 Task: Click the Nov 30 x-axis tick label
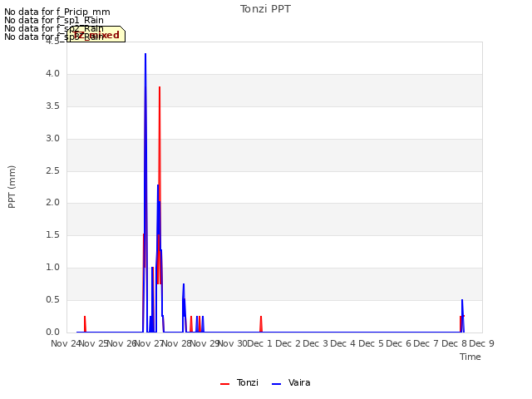(232, 343)
